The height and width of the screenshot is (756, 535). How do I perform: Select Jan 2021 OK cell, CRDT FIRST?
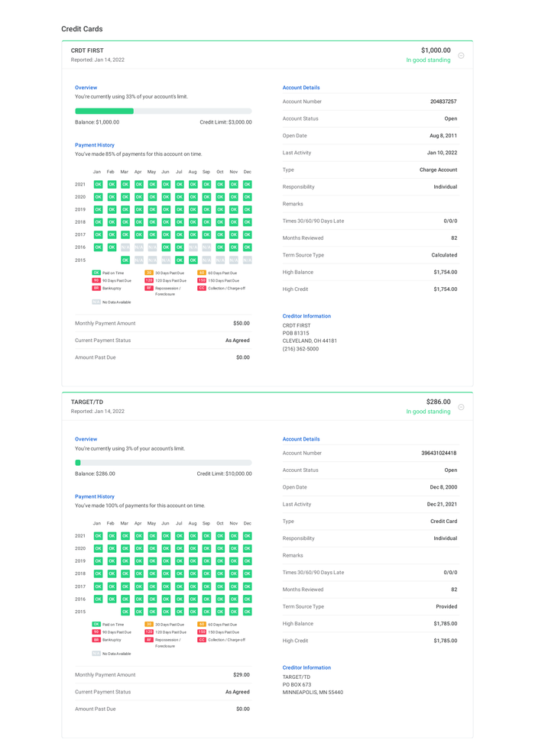tap(98, 185)
